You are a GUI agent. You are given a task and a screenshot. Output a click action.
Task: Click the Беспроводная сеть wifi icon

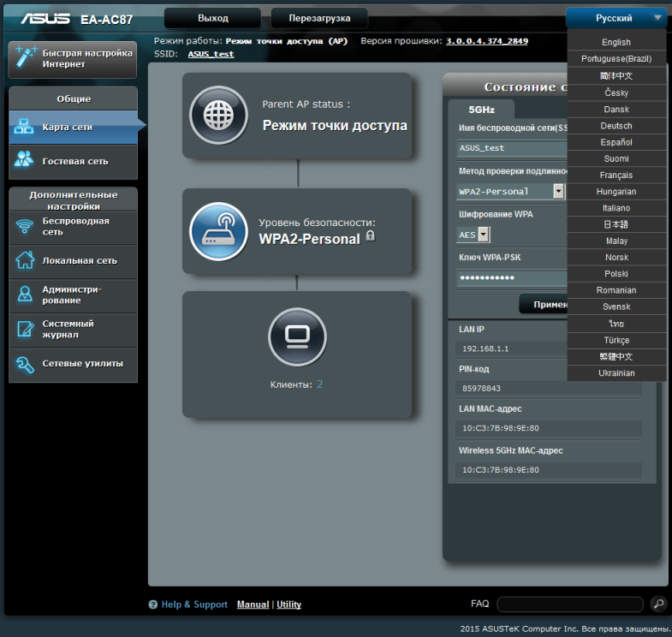click(x=25, y=226)
